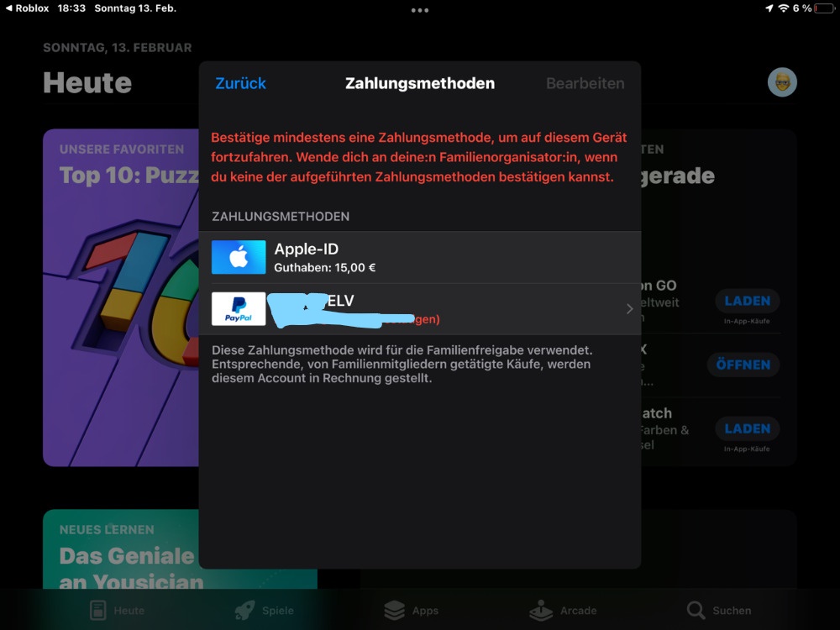Switch to the Heute tab
The width and height of the screenshot is (840, 630).
tap(117, 610)
